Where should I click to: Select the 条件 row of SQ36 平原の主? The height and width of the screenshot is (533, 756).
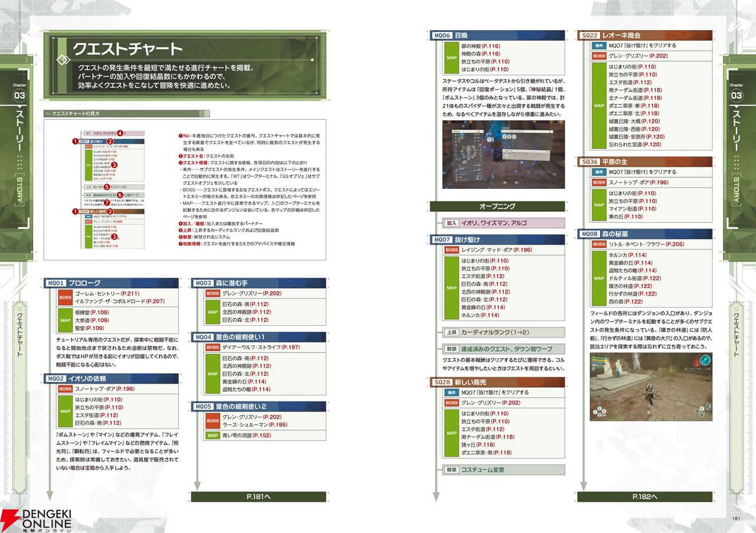coord(651,172)
